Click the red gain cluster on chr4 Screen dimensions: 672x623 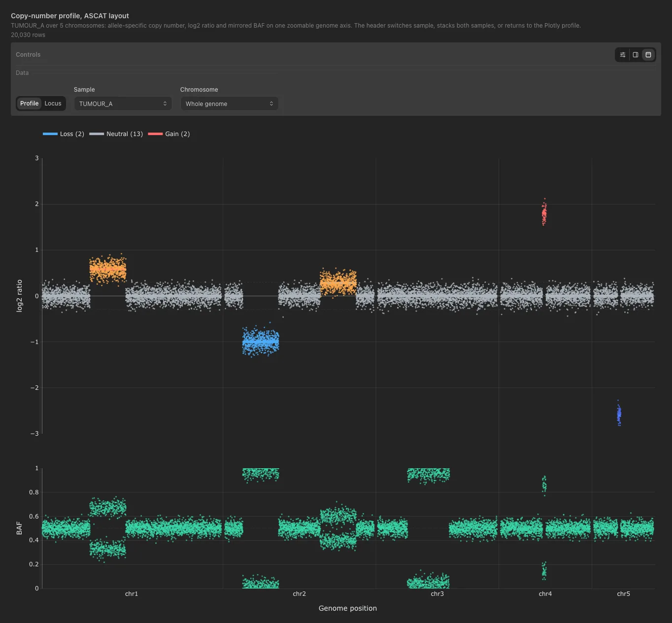click(x=544, y=213)
